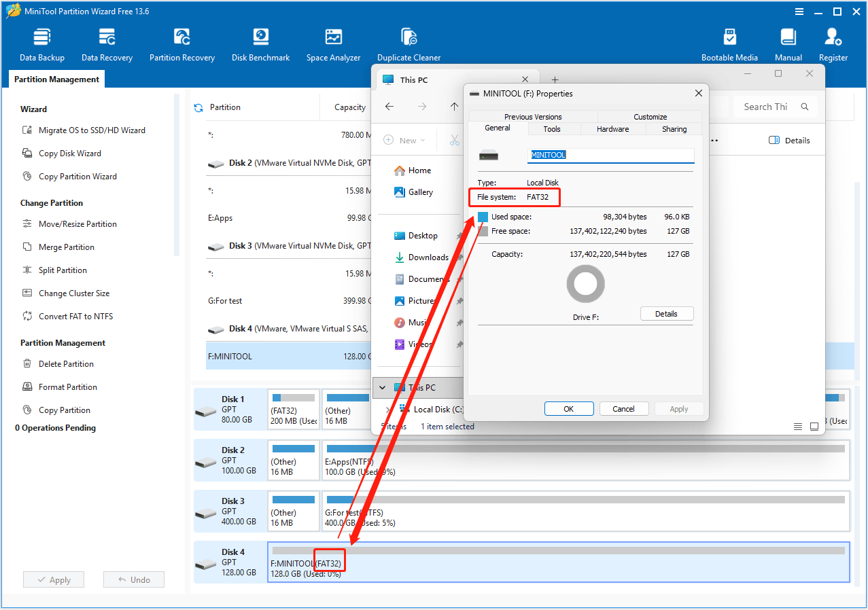The width and height of the screenshot is (868, 610).
Task: Open Space Analyzer tool
Action: [x=333, y=45]
